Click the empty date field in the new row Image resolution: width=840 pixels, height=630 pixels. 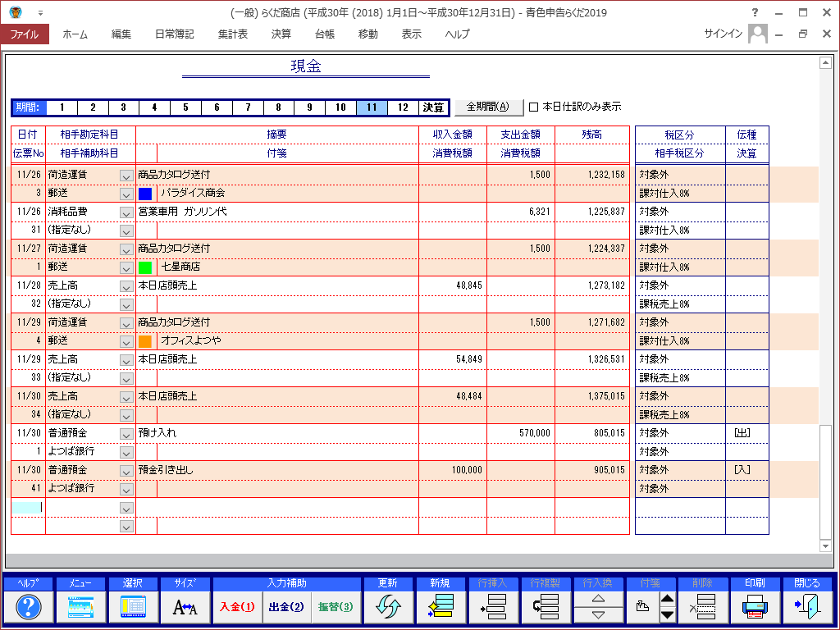click(x=28, y=507)
